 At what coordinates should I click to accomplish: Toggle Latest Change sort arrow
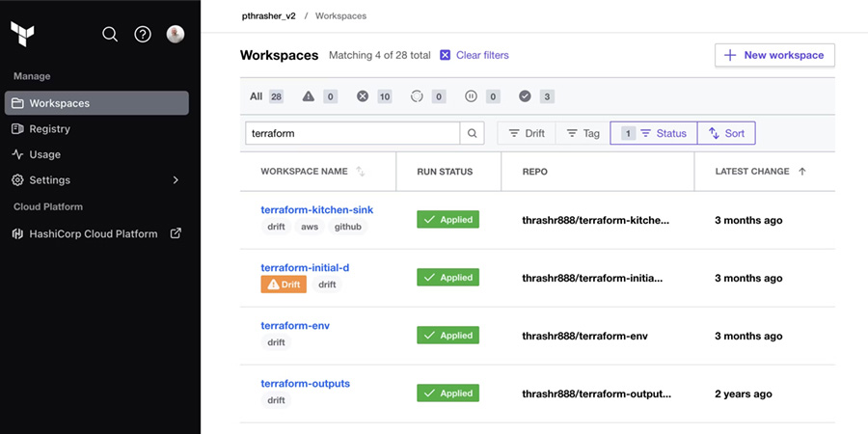click(x=802, y=172)
